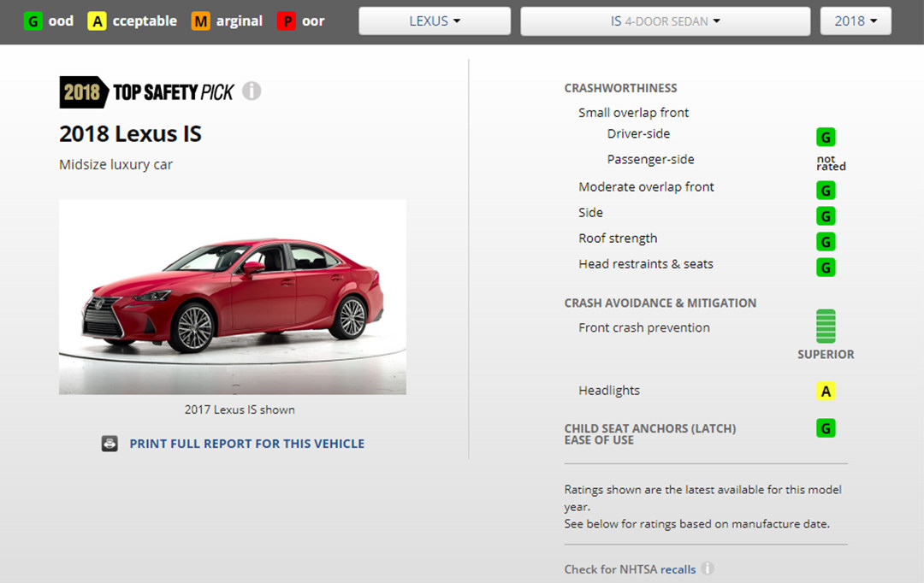Click the info icon next to NHTSA recalls
The width and height of the screenshot is (924, 583).
coord(708,568)
